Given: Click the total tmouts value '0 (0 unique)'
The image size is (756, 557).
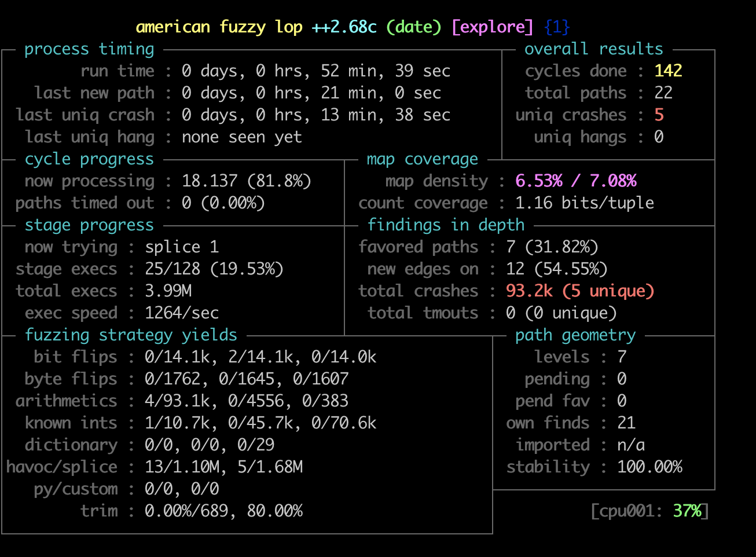Looking at the screenshot, I should (562, 313).
